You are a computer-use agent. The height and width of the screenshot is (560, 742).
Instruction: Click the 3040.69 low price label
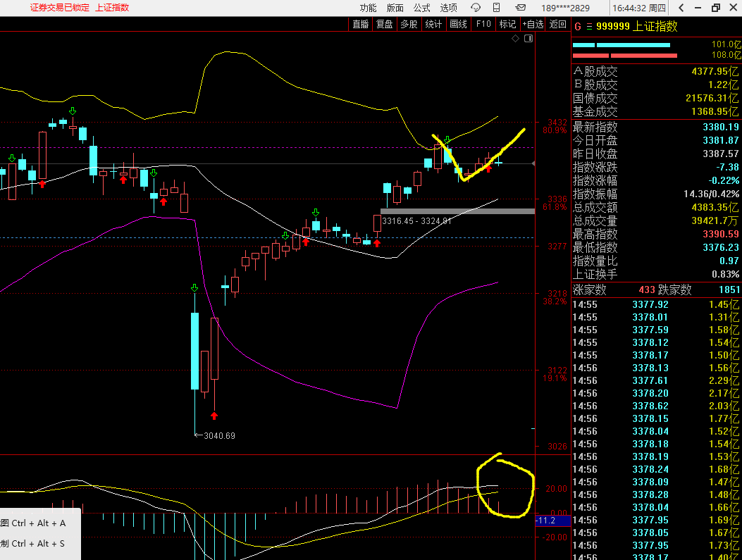pyautogui.click(x=219, y=435)
